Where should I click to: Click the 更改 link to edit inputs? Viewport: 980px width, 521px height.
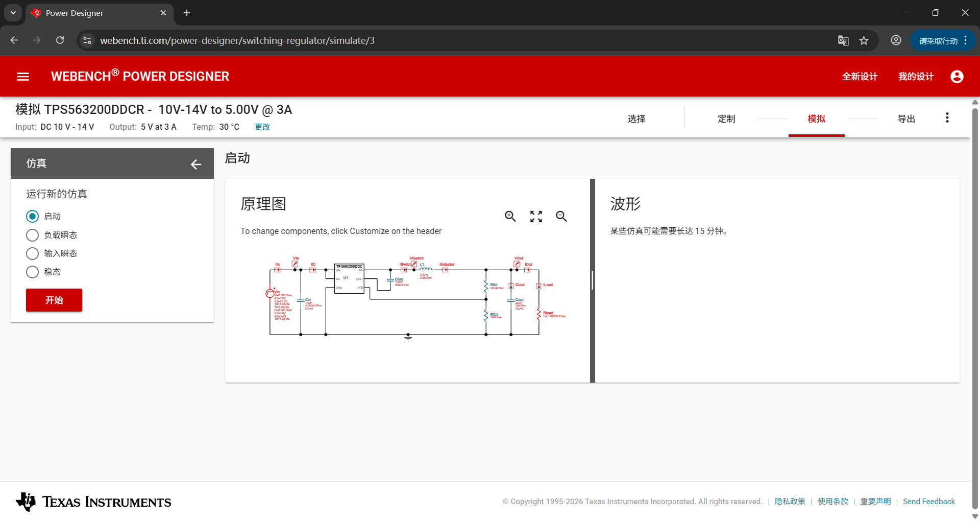coord(262,127)
